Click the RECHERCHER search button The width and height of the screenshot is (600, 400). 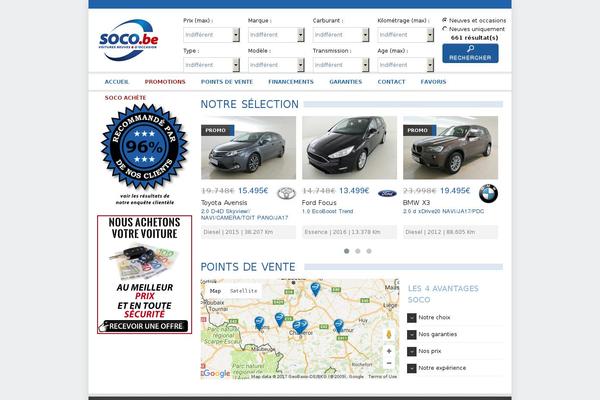coord(470,53)
